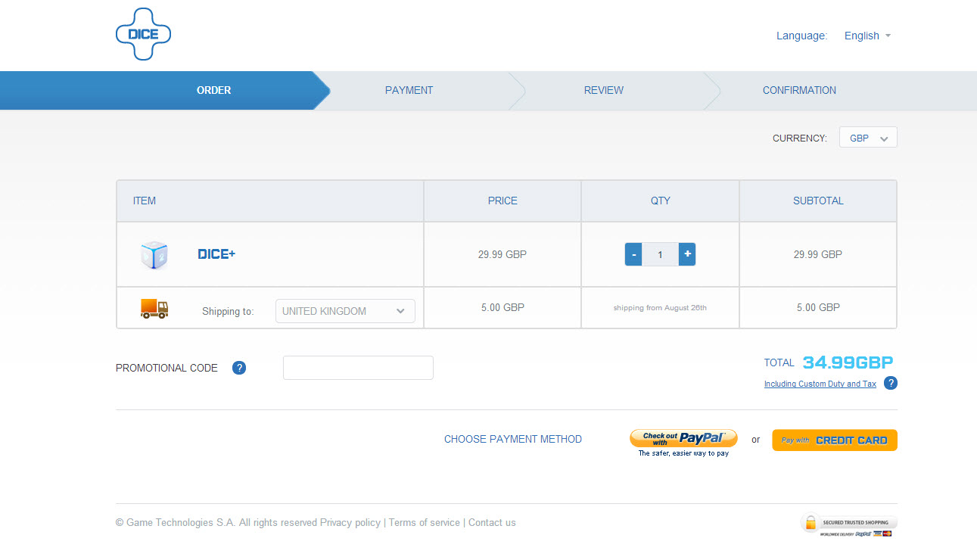This screenshot has width=977, height=560.
Task: Click the PROMOTIONAL CODE label
Action: (x=166, y=368)
